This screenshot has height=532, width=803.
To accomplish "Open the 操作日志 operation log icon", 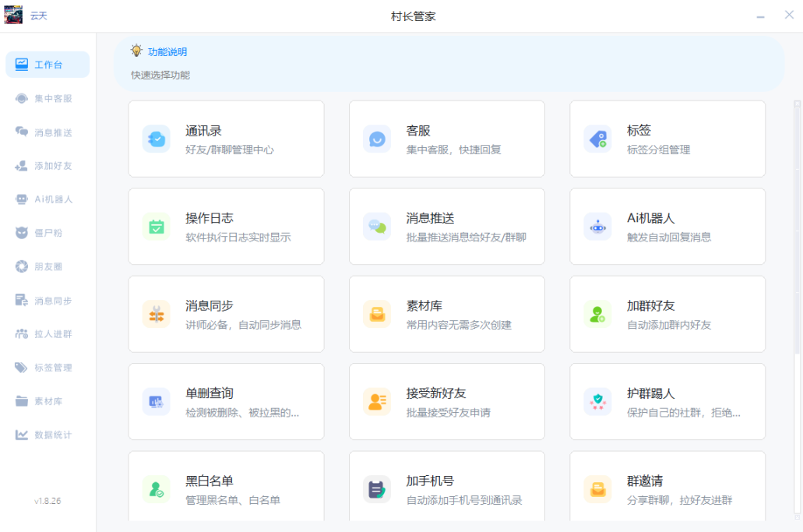I will tap(157, 227).
